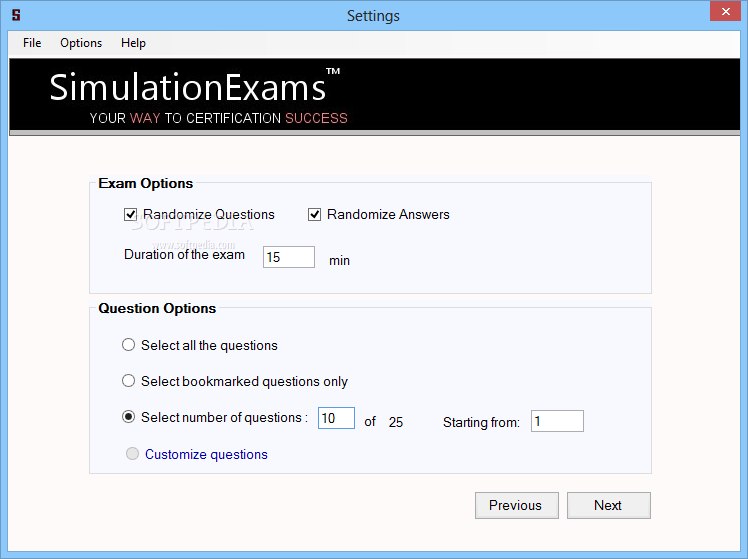The image size is (748, 559).
Task: Close the Settings window
Action: click(x=726, y=11)
